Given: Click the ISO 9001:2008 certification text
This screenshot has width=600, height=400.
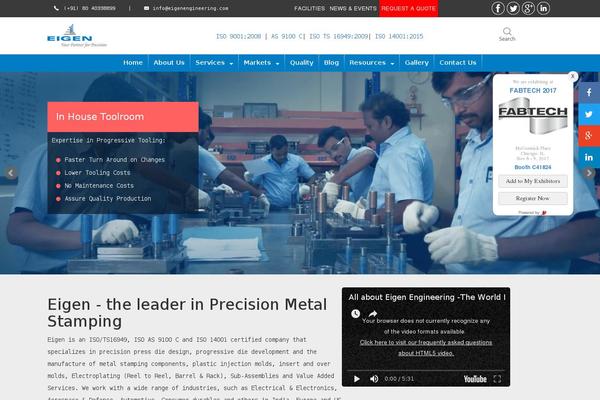Looking at the screenshot, I should pyautogui.click(x=238, y=36).
